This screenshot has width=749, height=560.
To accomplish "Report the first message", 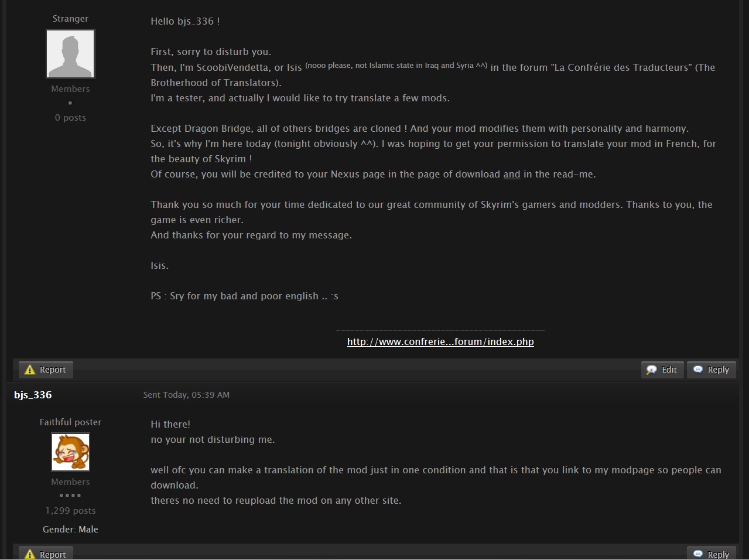I will [x=46, y=370].
